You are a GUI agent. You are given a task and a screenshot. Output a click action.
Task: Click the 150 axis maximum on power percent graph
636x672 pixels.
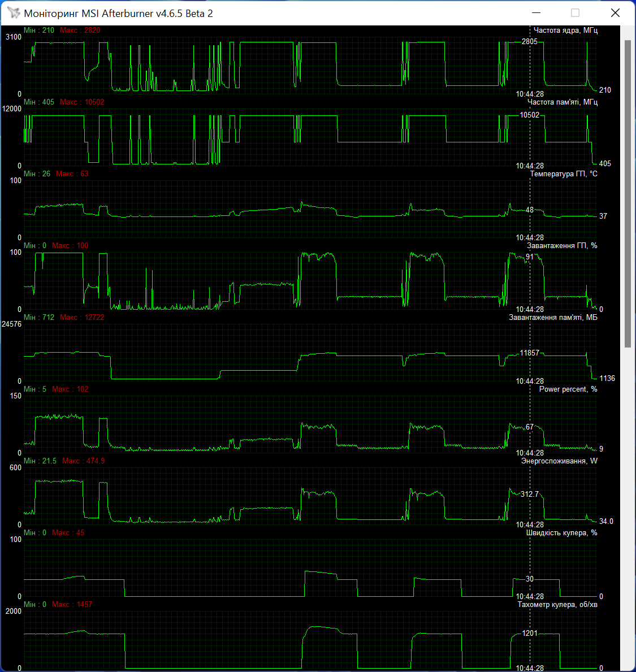[15, 396]
